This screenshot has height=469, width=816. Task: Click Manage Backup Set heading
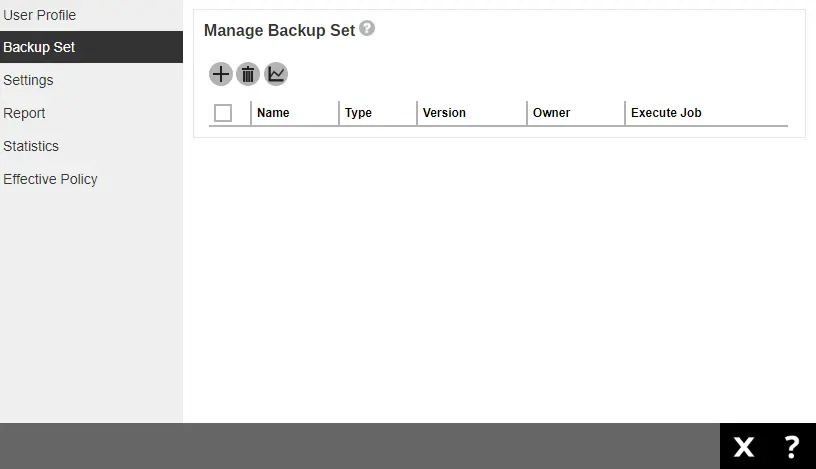[279, 30]
